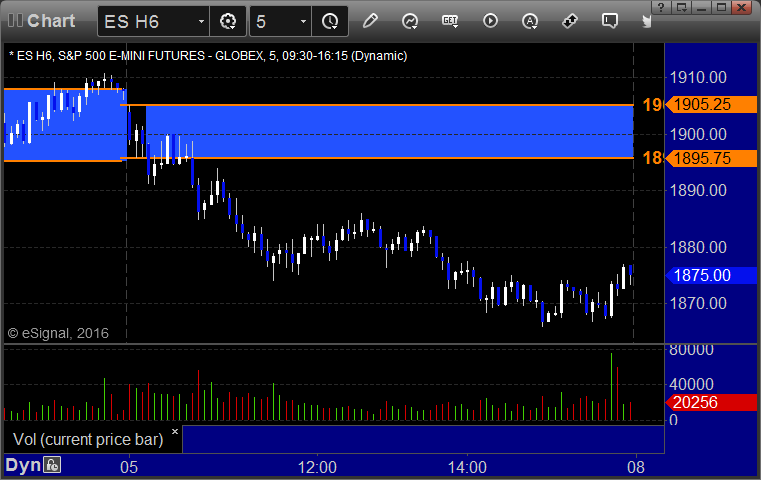Open the symbol settings gear menu
761x480 pixels.
click(228, 21)
